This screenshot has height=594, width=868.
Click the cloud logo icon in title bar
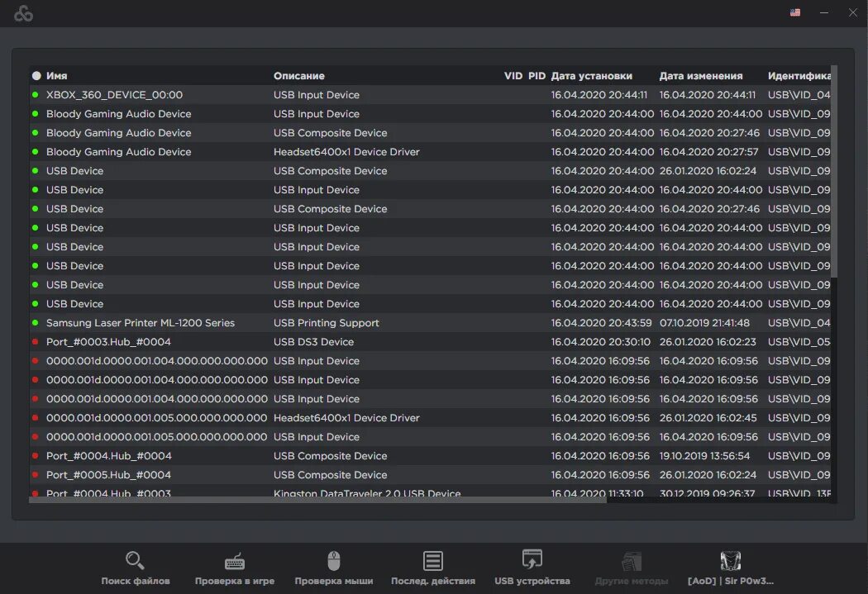point(23,13)
